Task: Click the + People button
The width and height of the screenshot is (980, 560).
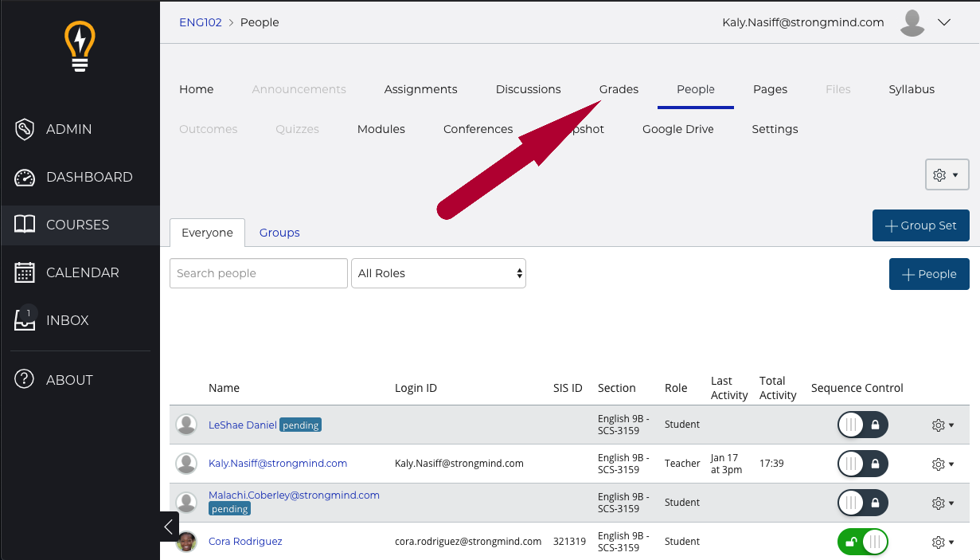Action: [929, 274]
